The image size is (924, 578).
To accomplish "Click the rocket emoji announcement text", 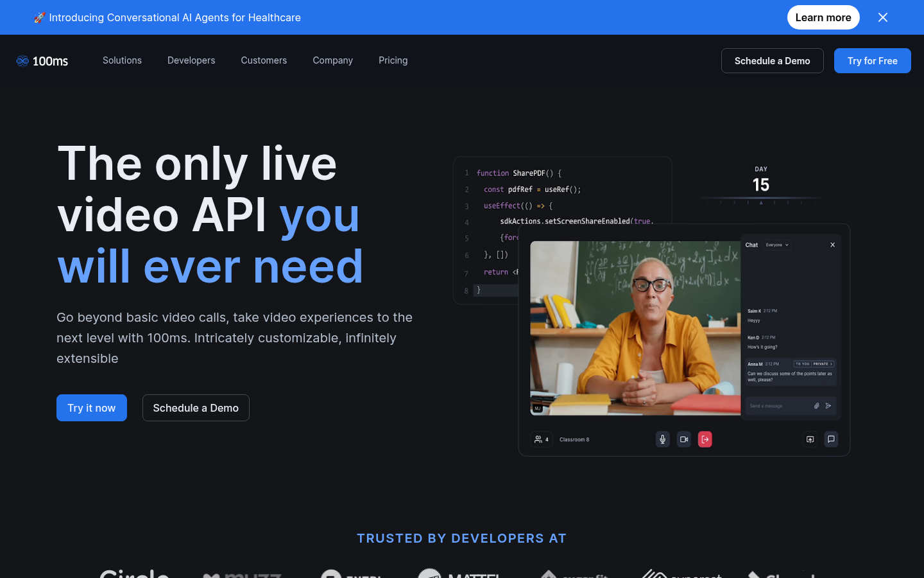I will point(167,17).
